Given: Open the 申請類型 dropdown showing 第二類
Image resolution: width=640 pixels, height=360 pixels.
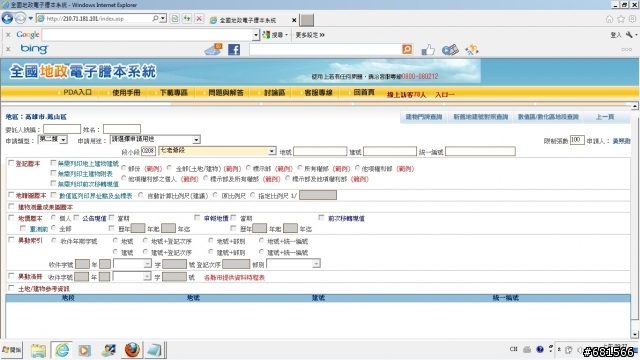Looking at the screenshot, I should coord(63,140).
